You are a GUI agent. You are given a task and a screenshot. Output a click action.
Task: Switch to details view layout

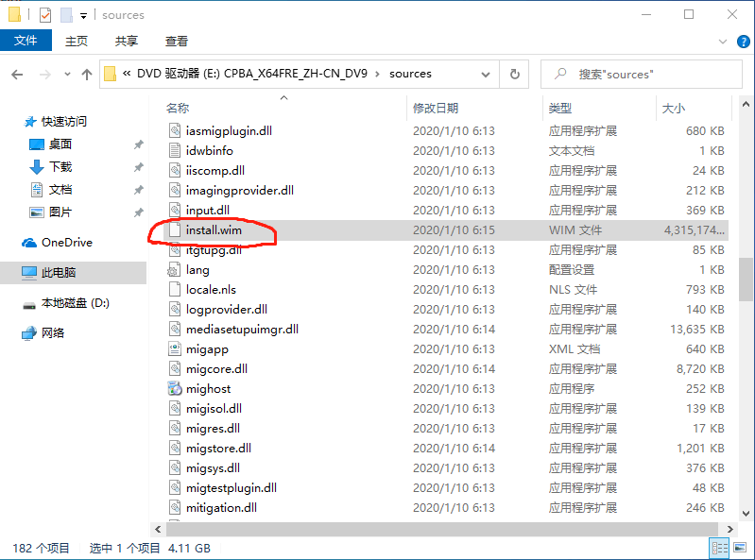click(x=719, y=548)
